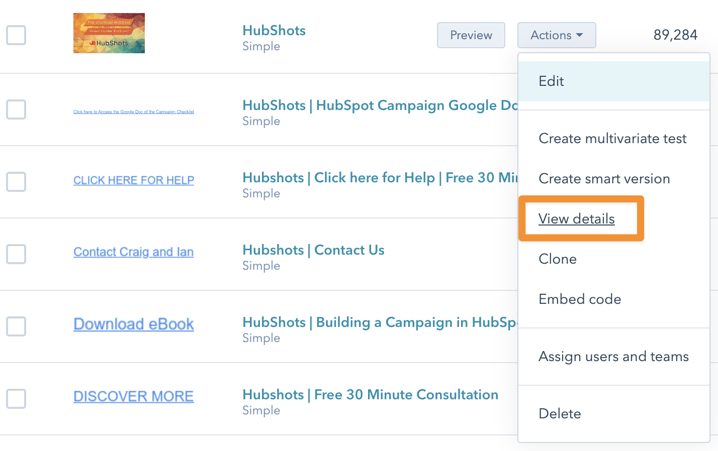Screen dimensions: 718x451
Task: Open the Actions dropdown
Action: pyautogui.click(x=556, y=35)
